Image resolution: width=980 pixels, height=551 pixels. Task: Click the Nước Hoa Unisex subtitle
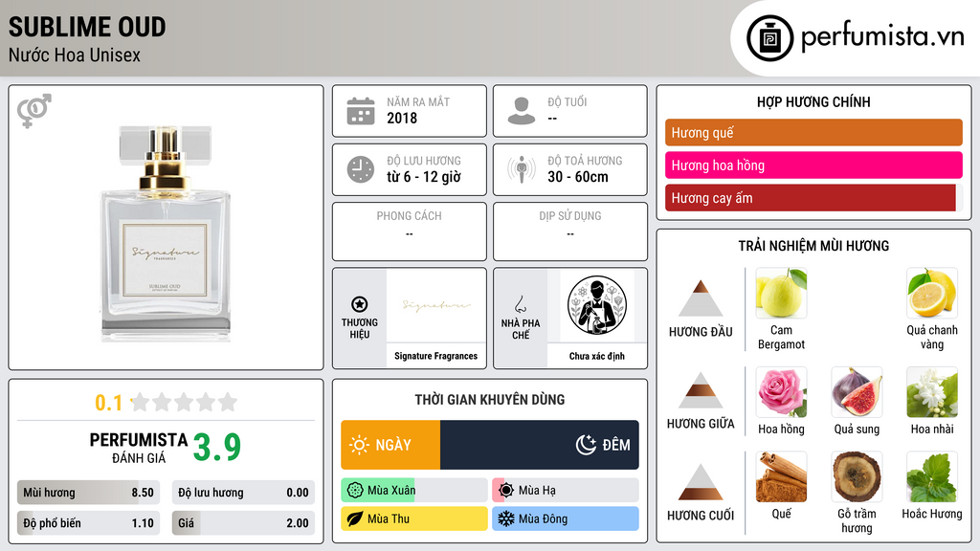pos(75,55)
